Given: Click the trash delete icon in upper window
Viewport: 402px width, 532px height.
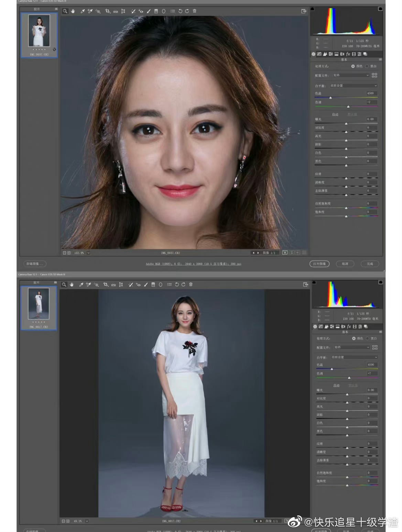Looking at the screenshot, I should click(195, 11).
